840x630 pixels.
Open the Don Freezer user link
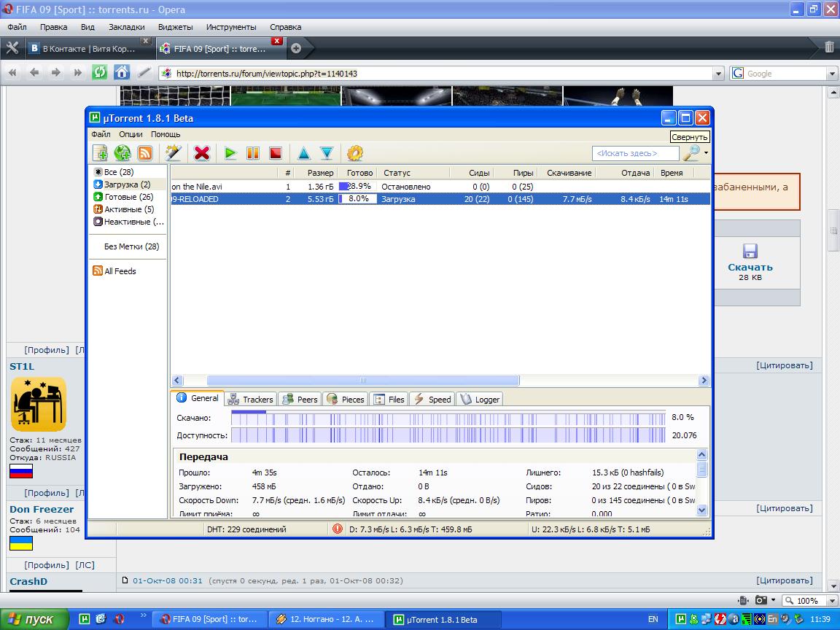tap(42, 509)
